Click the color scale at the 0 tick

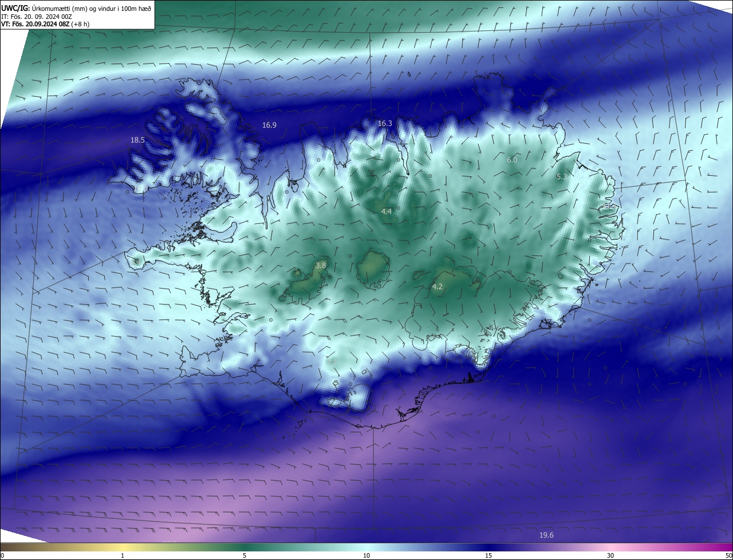tap(2, 555)
